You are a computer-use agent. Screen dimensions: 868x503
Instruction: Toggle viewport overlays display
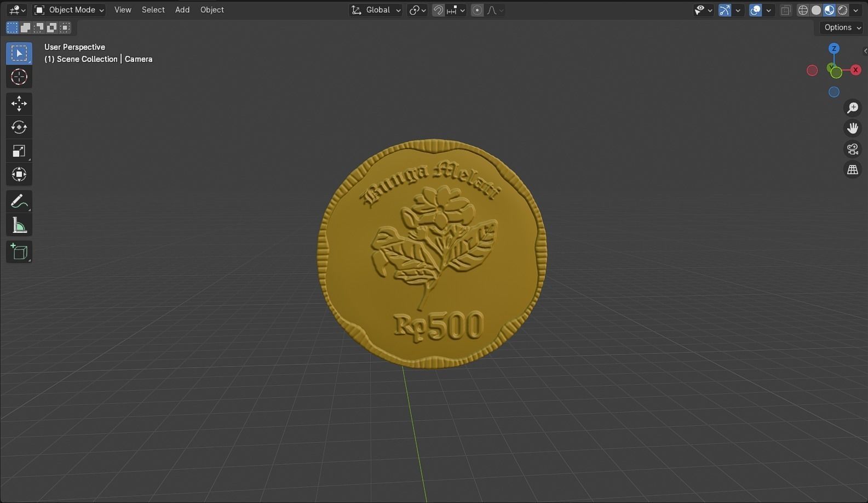pos(755,10)
